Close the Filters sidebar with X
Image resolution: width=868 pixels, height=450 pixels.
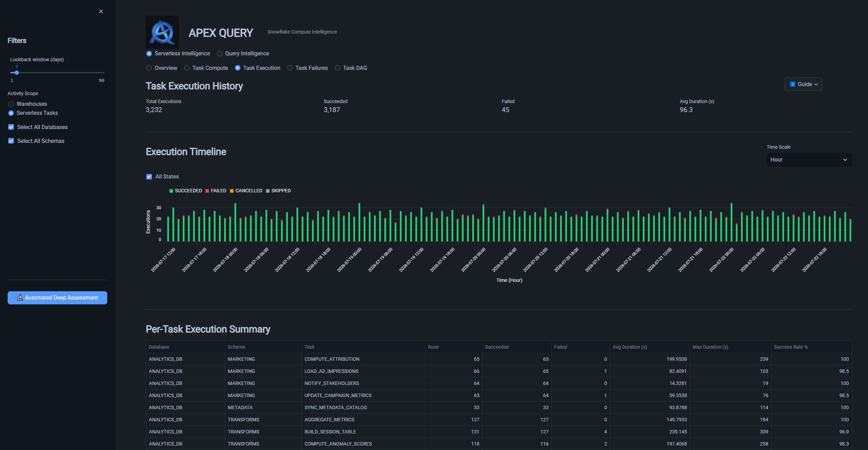[x=101, y=11]
